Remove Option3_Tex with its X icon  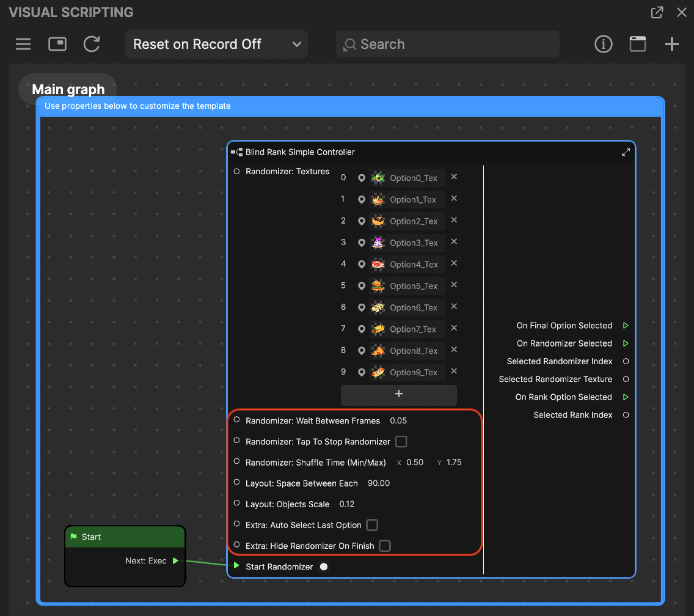[x=454, y=242]
